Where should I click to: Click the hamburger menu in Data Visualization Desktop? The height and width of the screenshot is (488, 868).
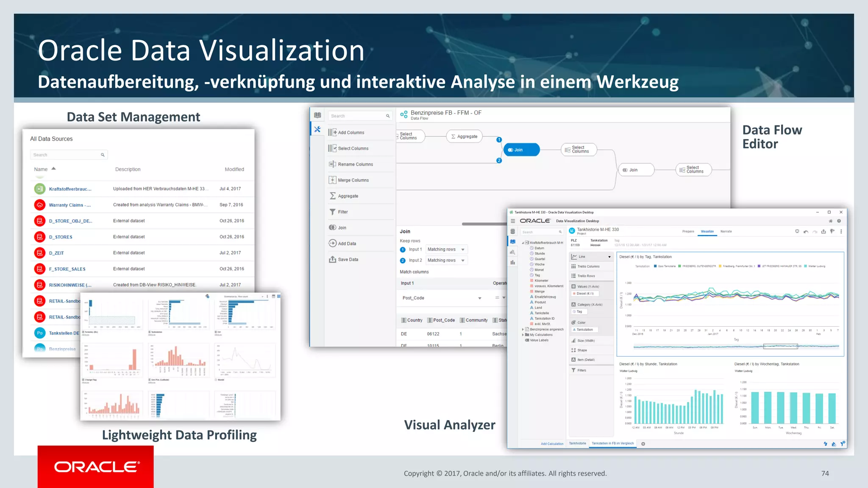pos(513,221)
